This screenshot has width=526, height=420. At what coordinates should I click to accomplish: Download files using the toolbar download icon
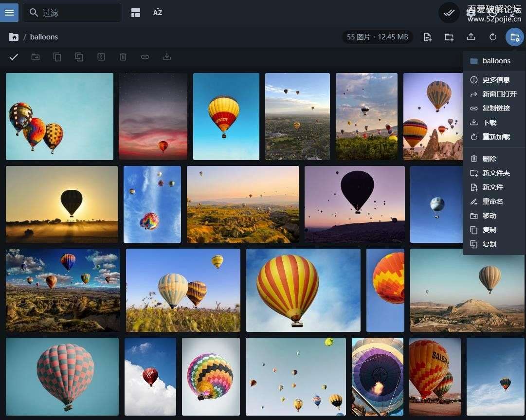pos(167,57)
